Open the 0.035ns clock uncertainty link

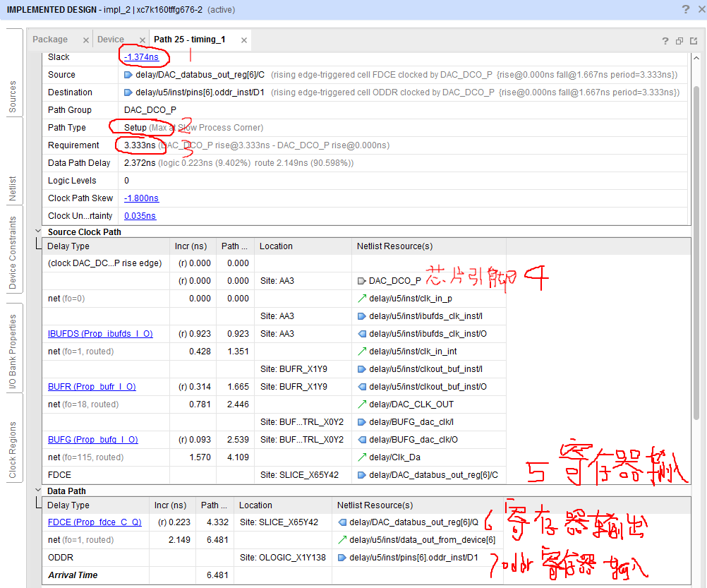pos(140,215)
